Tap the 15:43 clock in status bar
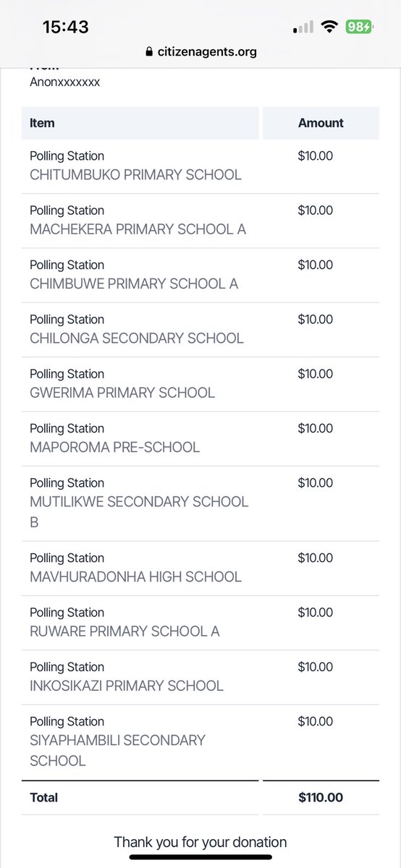 click(x=65, y=27)
